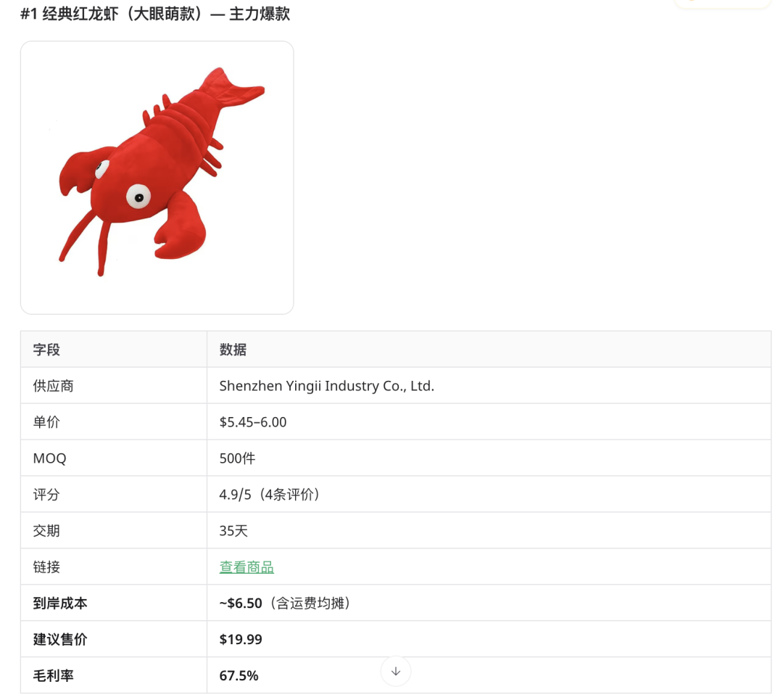Select the 67.5% gross margin value
Viewport: 783px width, 700px height.
click(239, 675)
